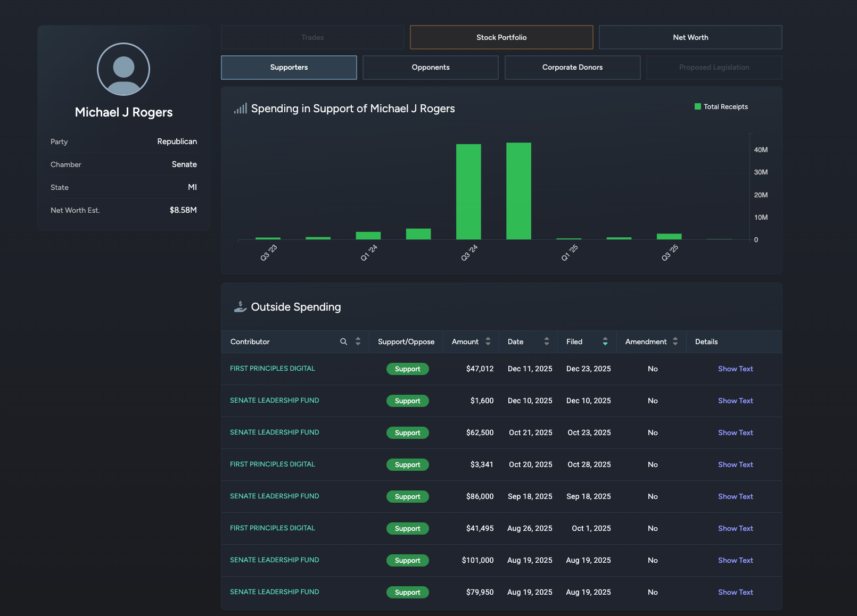Viewport: 857px width, 616px height.
Task: Open the Stock Portfolio view
Action: click(x=501, y=37)
